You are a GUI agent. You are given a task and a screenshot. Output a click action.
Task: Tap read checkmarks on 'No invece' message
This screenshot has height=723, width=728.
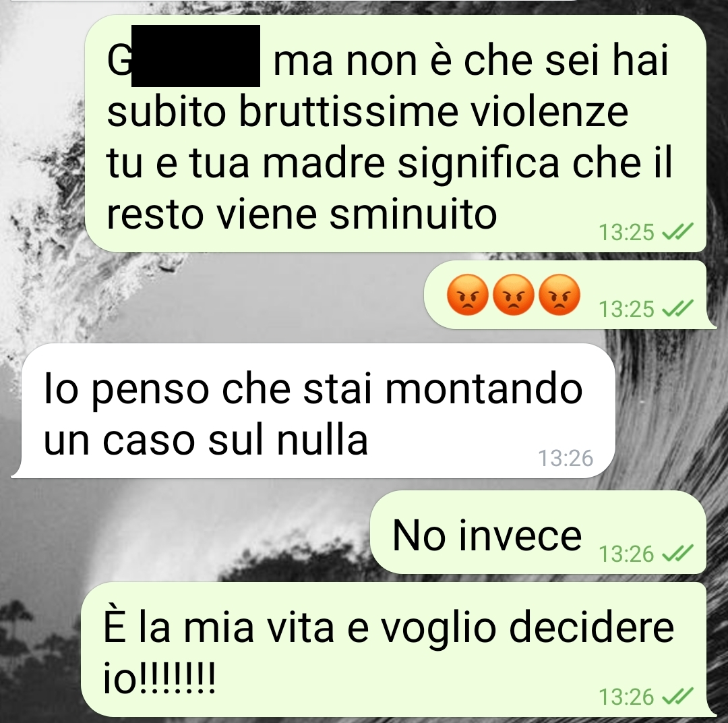click(x=678, y=554)
